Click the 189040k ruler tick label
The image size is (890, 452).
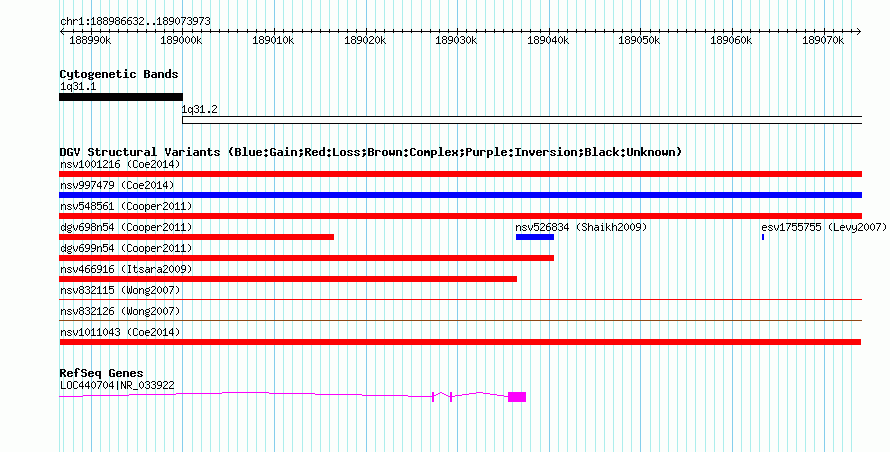pos(548,40)
